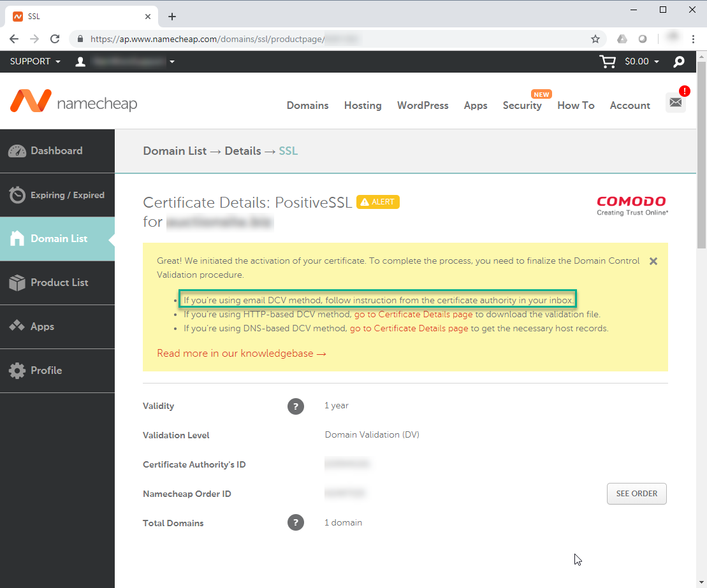The image size is (707, 588).
Task: Close the SSL browser tab
Action: click(x=148, y=17)
